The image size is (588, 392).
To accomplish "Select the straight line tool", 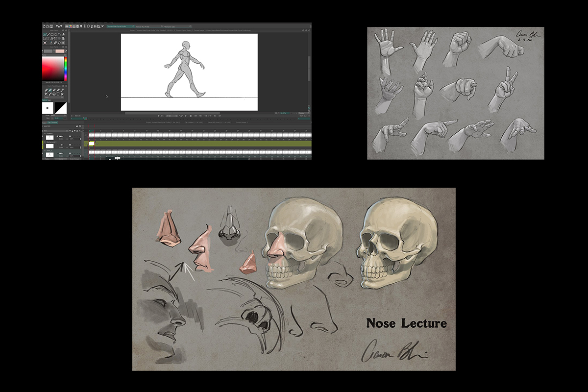I will [49, 35].
